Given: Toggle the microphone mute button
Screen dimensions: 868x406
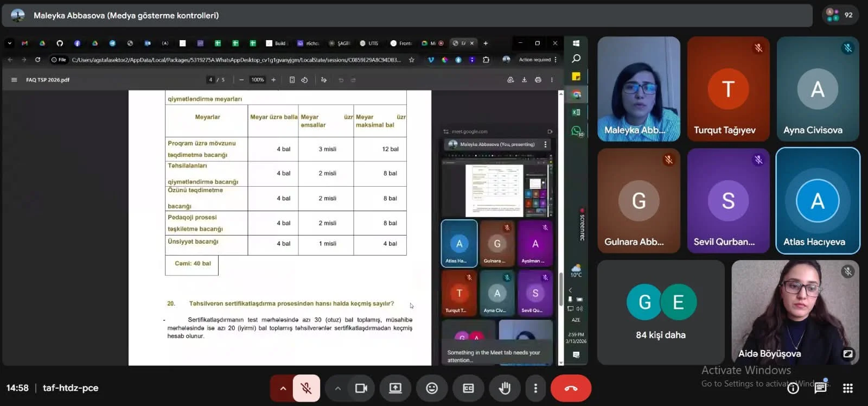Looking at the screenshot, I should click(306, 388).
